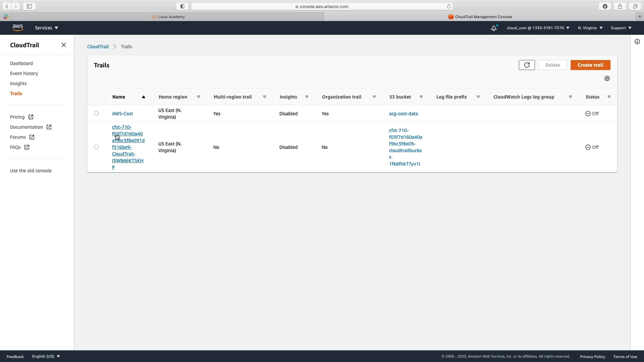The image size is (644, 362).
Task: Toggle the Safari sidebar
Action: pyautogui.click(x=29, y=6)
